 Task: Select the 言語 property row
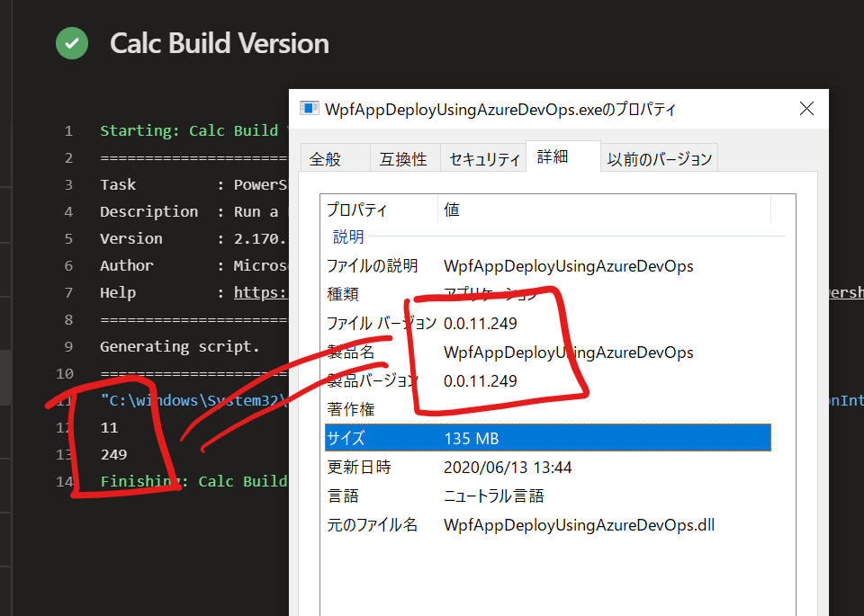click(x=548, y=496)
